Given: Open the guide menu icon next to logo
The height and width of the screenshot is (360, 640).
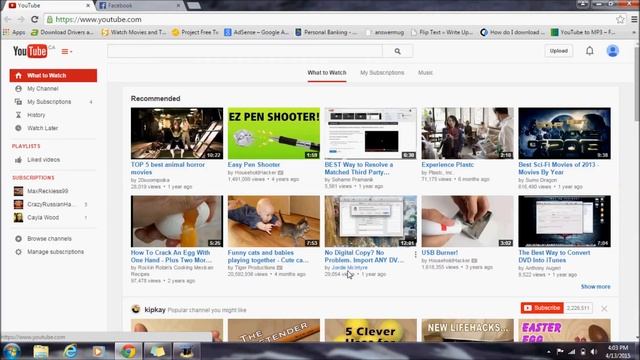Looking at the screenshot, I should [x=67, y=51].
